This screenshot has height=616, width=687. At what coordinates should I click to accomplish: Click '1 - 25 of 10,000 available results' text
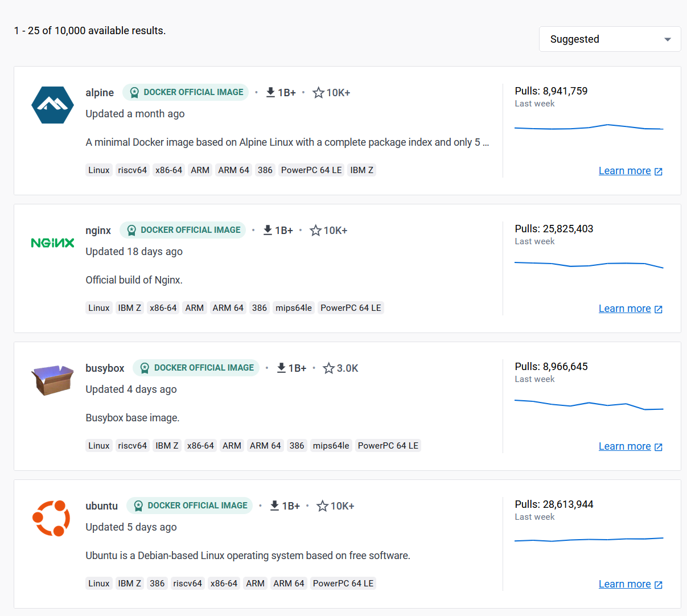90,31
